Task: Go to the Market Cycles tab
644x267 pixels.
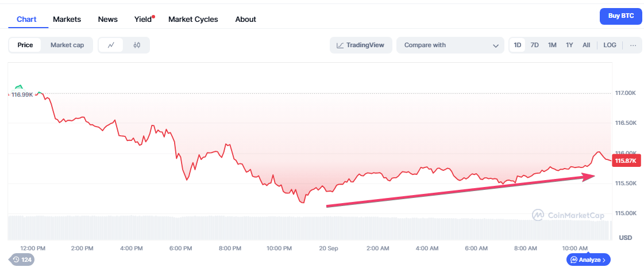Action: pos(193,19)
